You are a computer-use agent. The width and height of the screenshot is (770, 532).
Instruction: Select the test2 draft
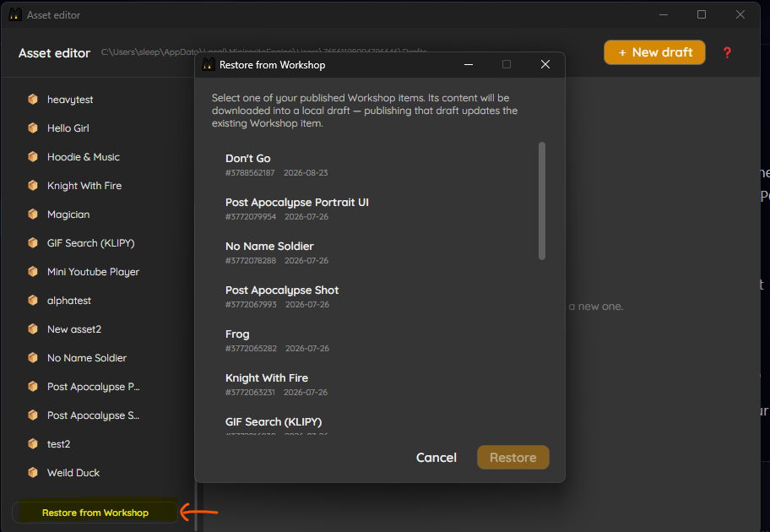click(x=58, y=444)
